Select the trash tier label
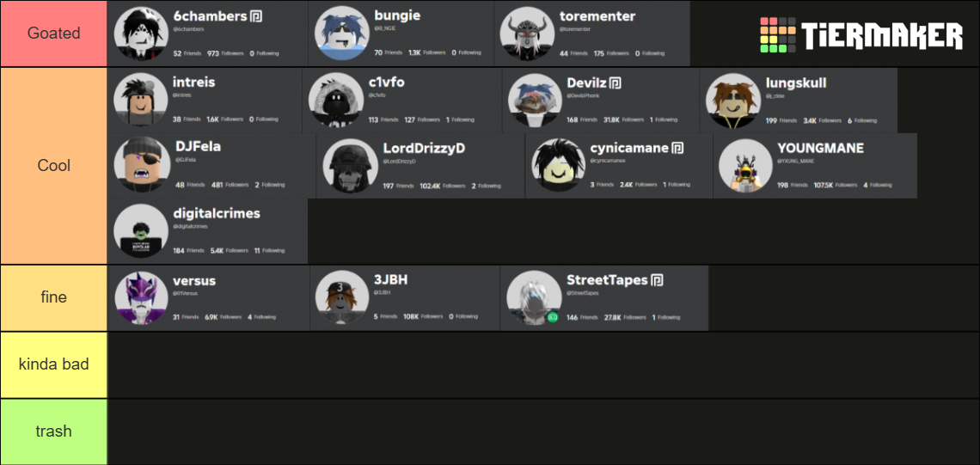Screen dimensions: 980x465 54,431
